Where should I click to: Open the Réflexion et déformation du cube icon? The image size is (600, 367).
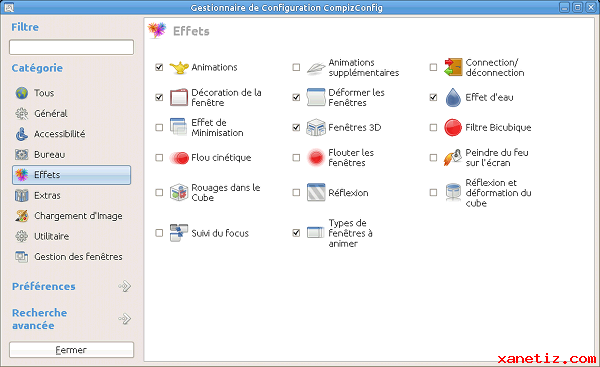(453, 192)
